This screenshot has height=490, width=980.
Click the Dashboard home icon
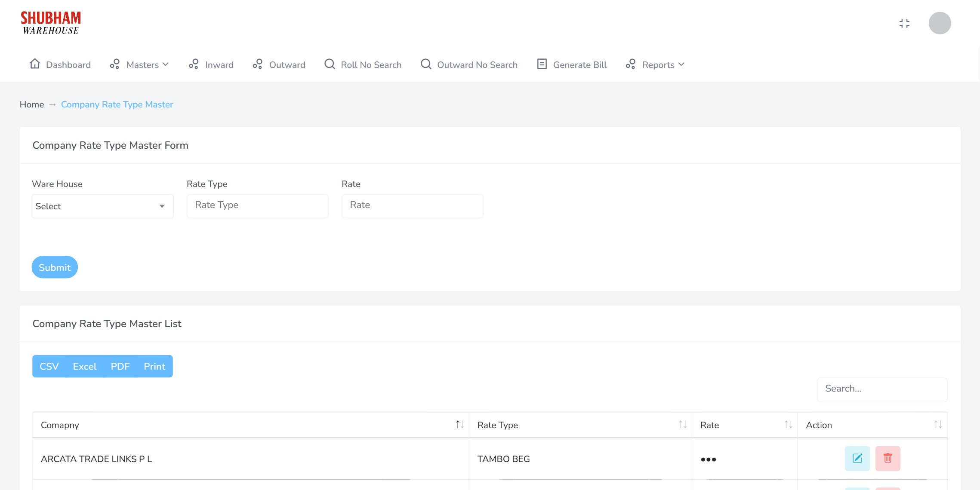coord(35,64)
